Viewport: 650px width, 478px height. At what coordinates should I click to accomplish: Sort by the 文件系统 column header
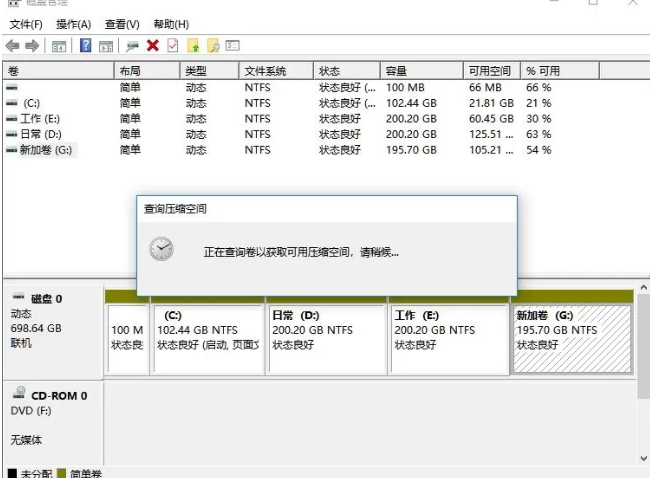click(276, 71)
